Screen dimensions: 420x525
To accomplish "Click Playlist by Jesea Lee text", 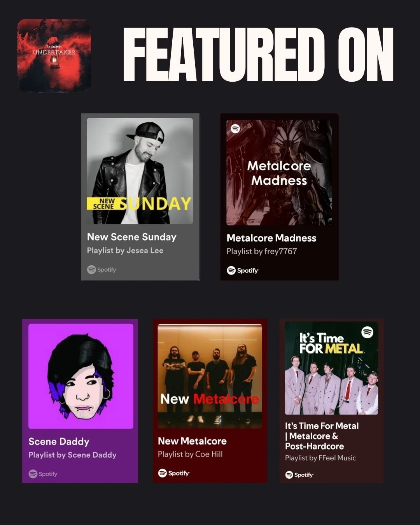I will (x=125, y=250).
